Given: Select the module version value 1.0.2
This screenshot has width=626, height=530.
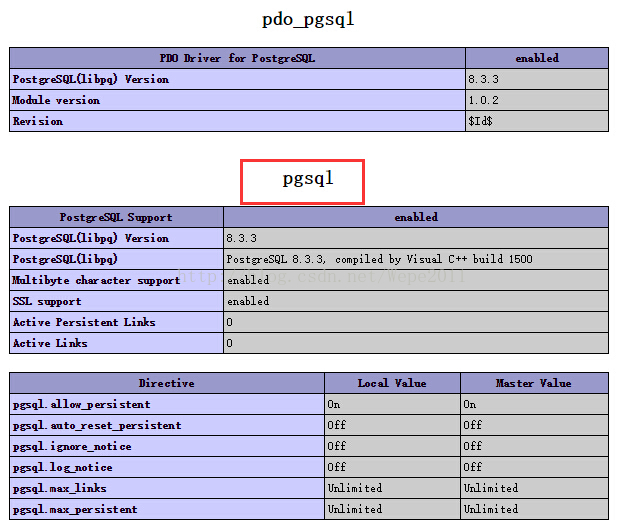Looking at the screenshot, I should click(x=483, y=100).
